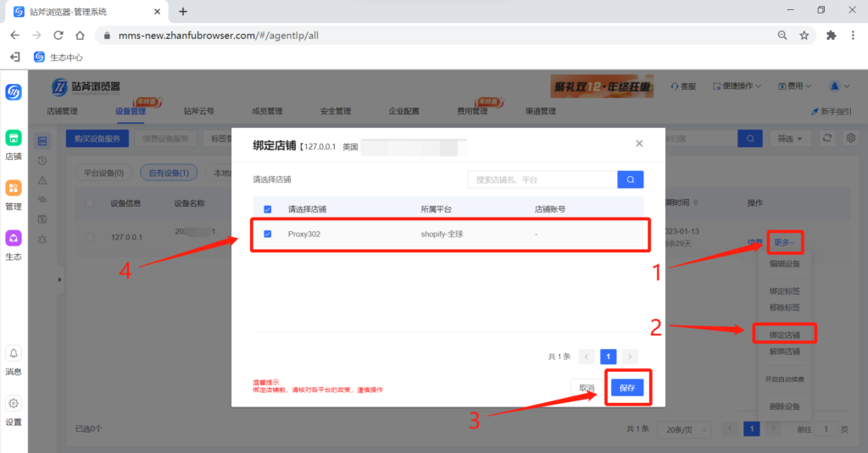
Task: Switch to 设备管理 tab
Action: [x=131, y=111]
